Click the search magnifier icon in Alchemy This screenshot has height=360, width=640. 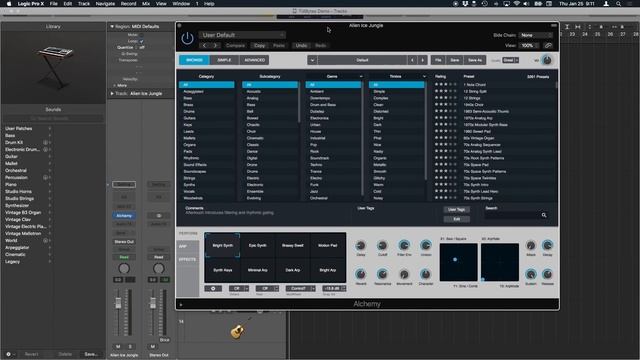pyautogui.click(x=544, y=215)
